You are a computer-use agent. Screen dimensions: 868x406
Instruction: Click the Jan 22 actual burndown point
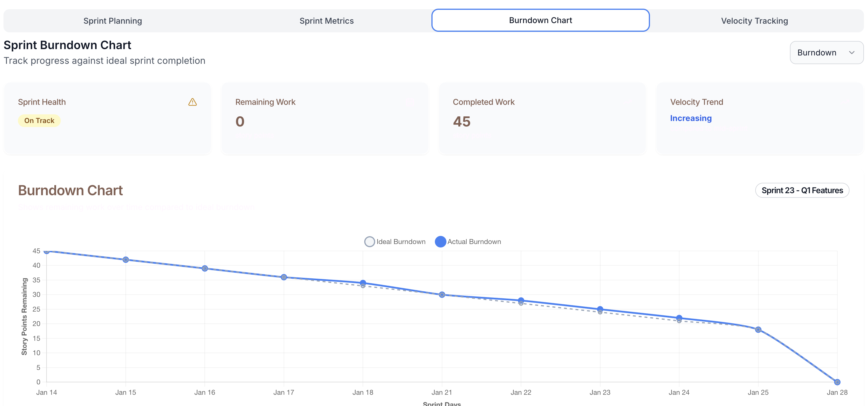(x=521, y=300)
